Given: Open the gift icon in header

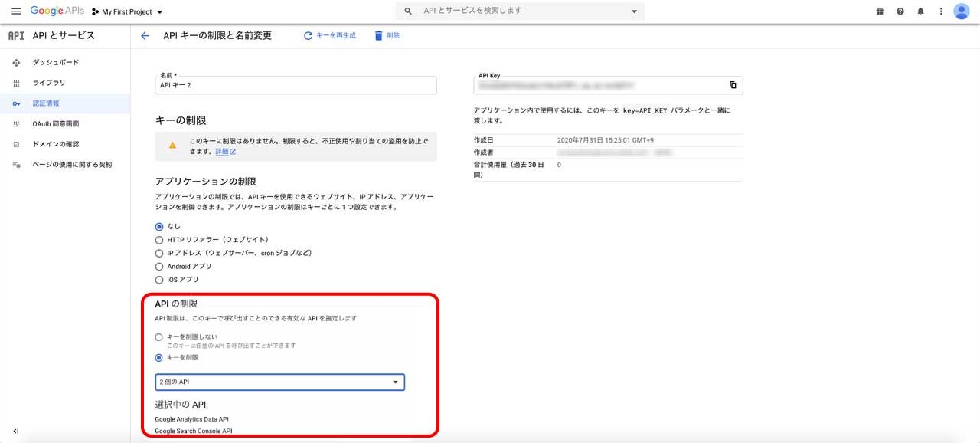Looking at the screenshot, I should 880,11.
